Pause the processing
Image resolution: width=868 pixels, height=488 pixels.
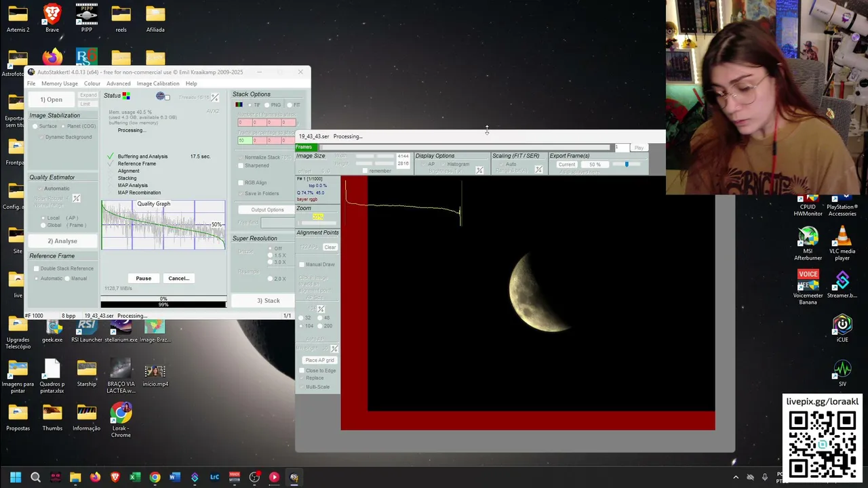pos(143,278)
